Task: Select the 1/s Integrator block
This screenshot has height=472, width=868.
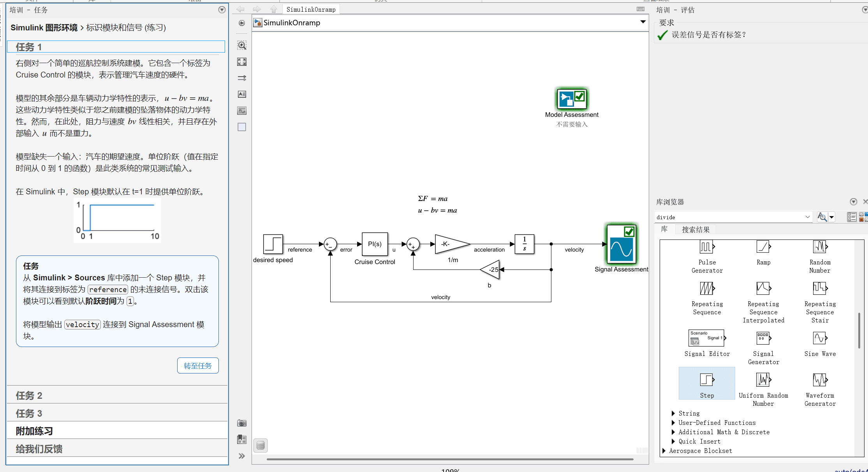Action: pyautogui.click(x=525, y=244)
